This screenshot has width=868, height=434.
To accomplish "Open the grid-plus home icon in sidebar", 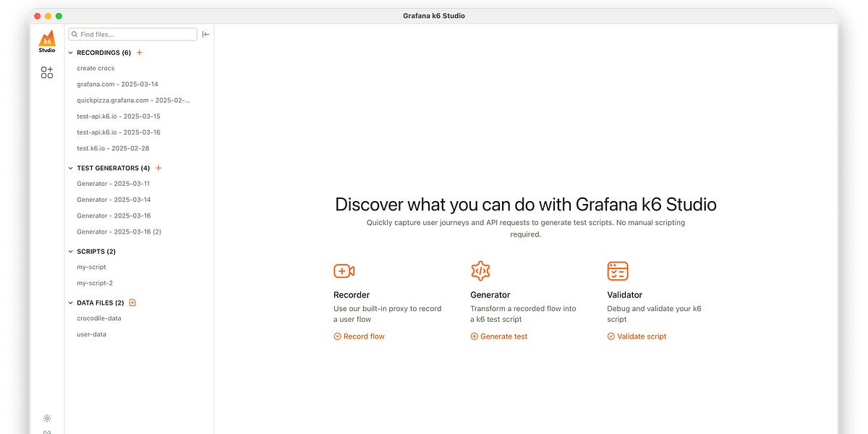I will [47, 72].
